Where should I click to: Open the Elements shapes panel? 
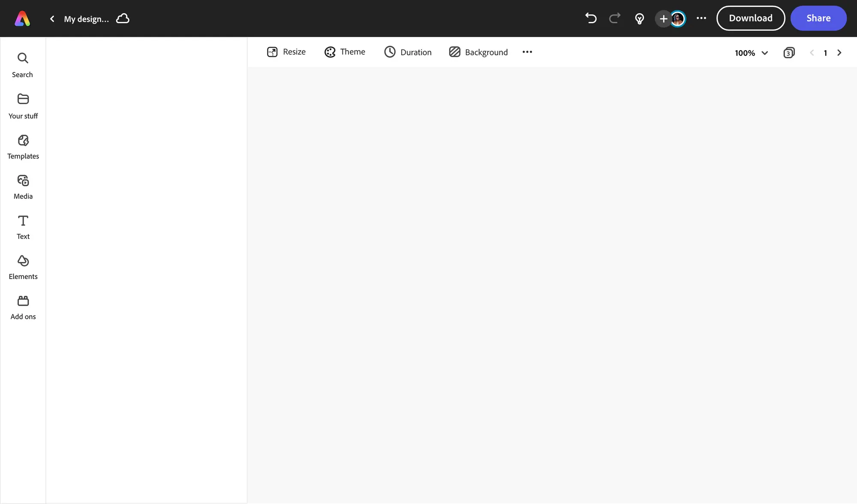(x=23, y=267)
